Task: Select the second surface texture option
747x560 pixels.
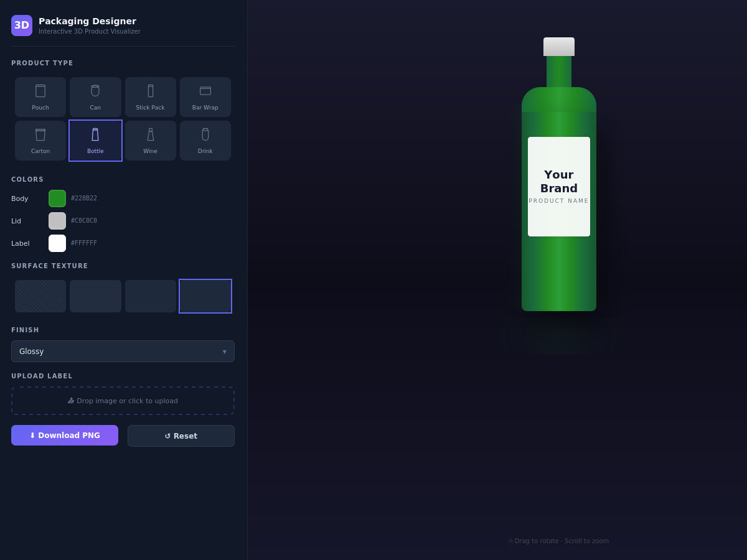Action: click(x=95, y=296)
